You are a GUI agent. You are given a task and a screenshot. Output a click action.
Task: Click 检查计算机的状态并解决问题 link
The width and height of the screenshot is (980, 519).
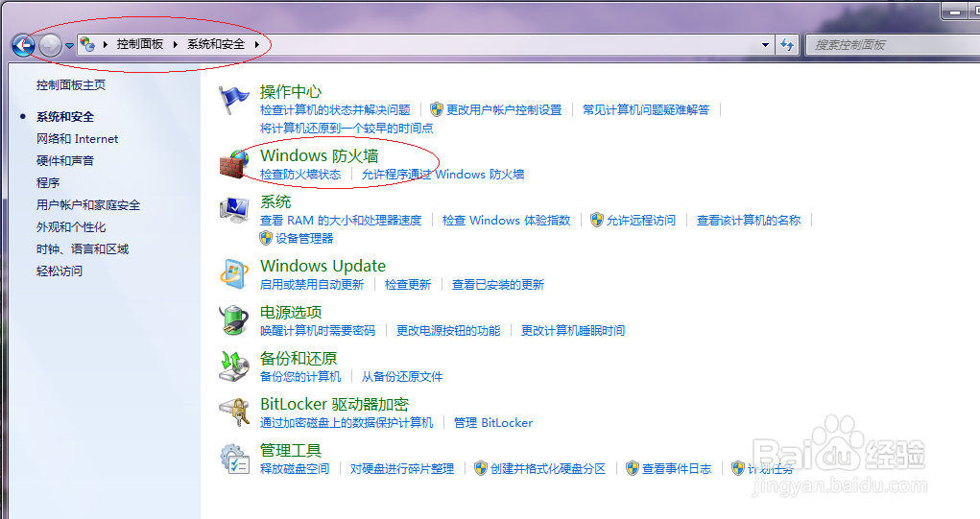click(335, 110)
